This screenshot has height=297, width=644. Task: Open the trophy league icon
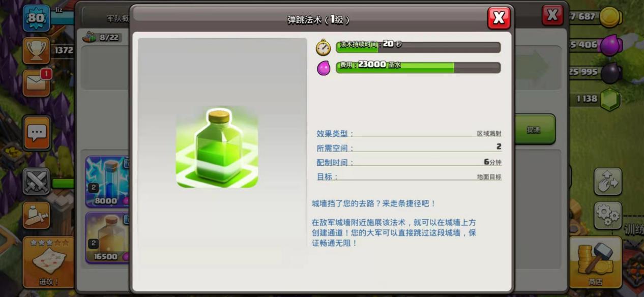[x=36, y=50]
